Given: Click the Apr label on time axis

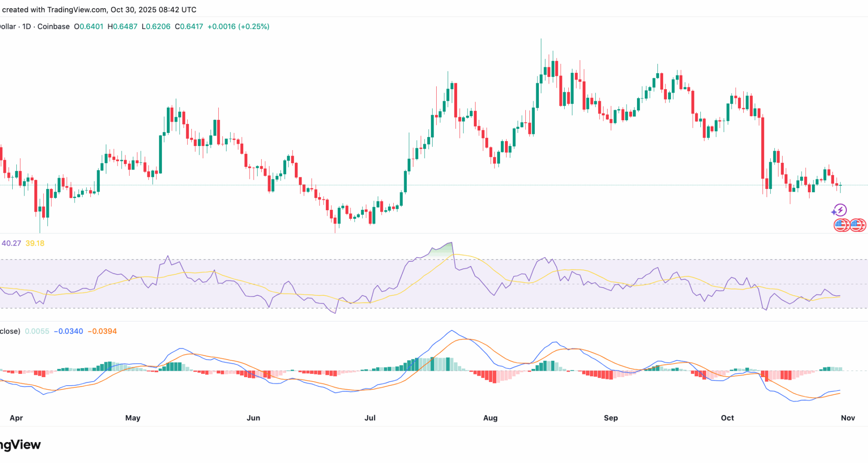Looking at the screenshot, I should point(16,418).
